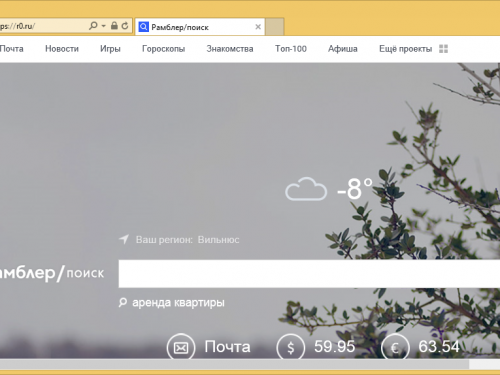
Task: Click the Рамблер/поиск logo
Action: (52, 273)
